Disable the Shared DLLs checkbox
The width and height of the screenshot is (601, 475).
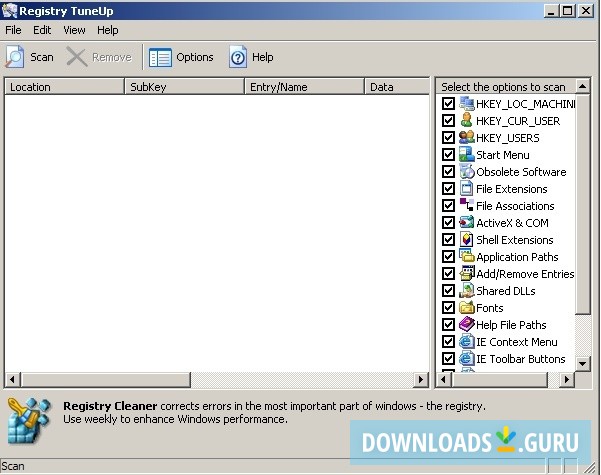(448, 290)
